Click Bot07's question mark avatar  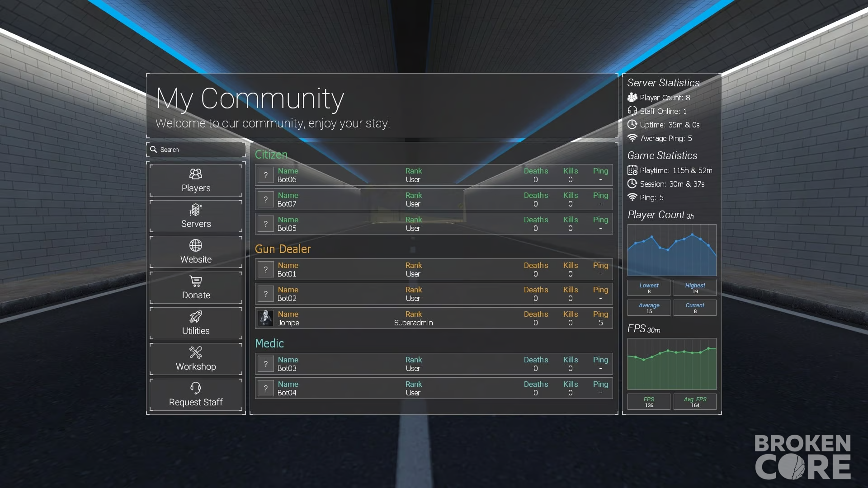[x=266, y=199]
